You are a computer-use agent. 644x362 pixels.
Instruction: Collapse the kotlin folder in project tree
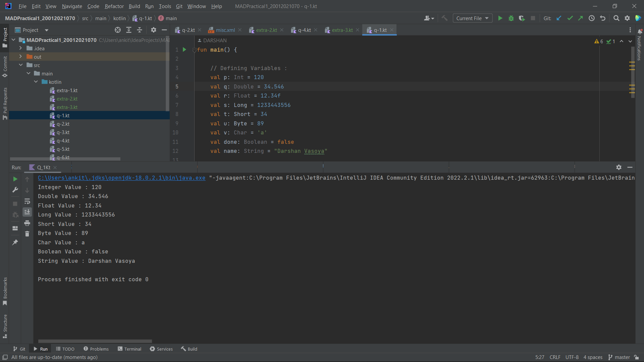pos(36,82)
